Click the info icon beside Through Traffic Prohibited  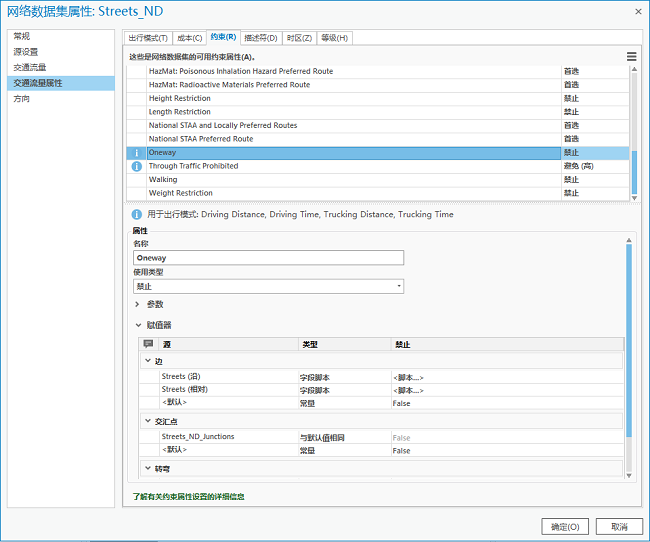tap(136, 166)
